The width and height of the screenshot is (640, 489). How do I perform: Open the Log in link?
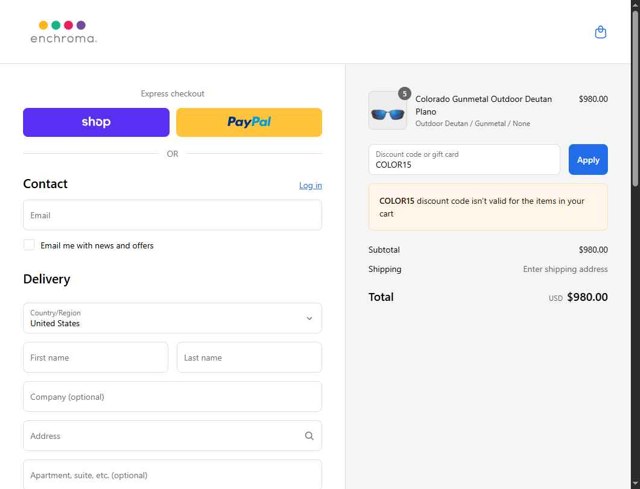310,186
